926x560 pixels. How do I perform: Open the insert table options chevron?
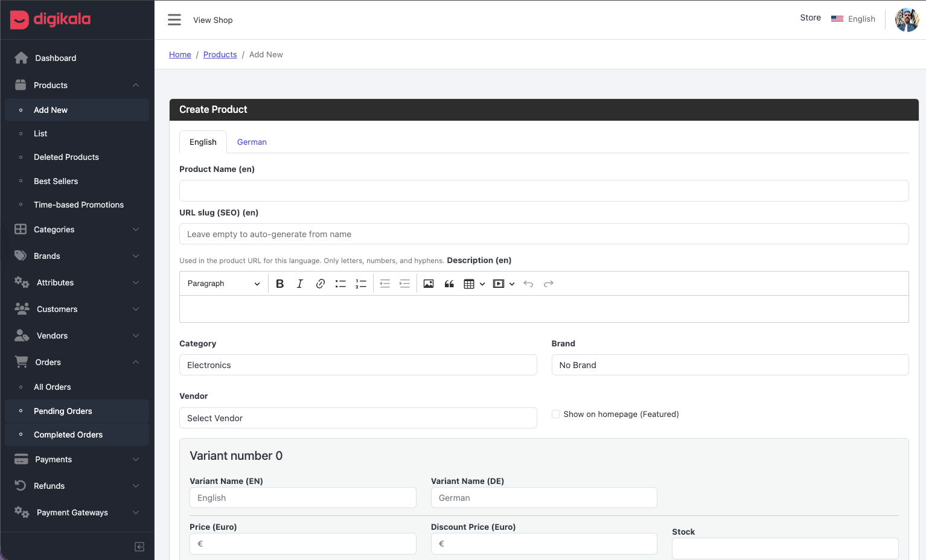coord(481,284)
